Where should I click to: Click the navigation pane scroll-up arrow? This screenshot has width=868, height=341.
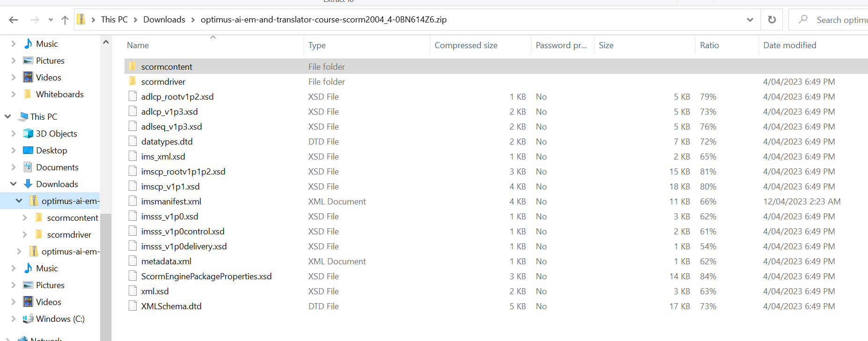pos(106,42)
